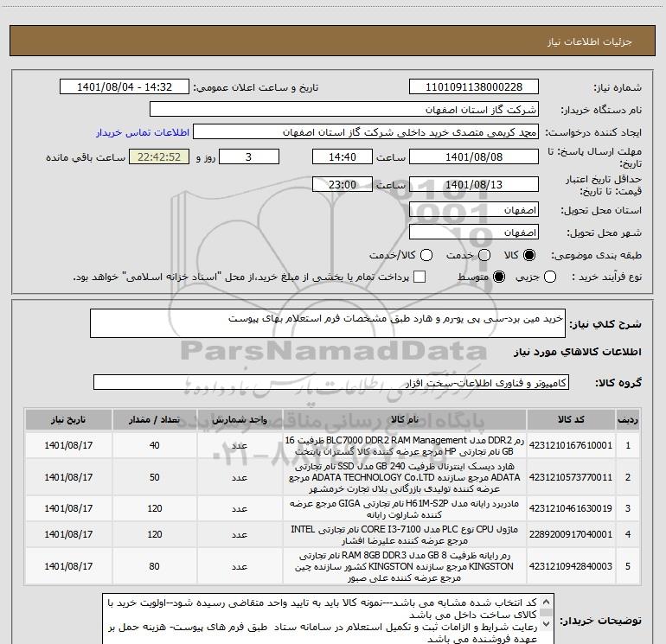Click the buyer name field شرکت گاز استان اصفهان
666x644 pixels.
(x=344, y=110)
